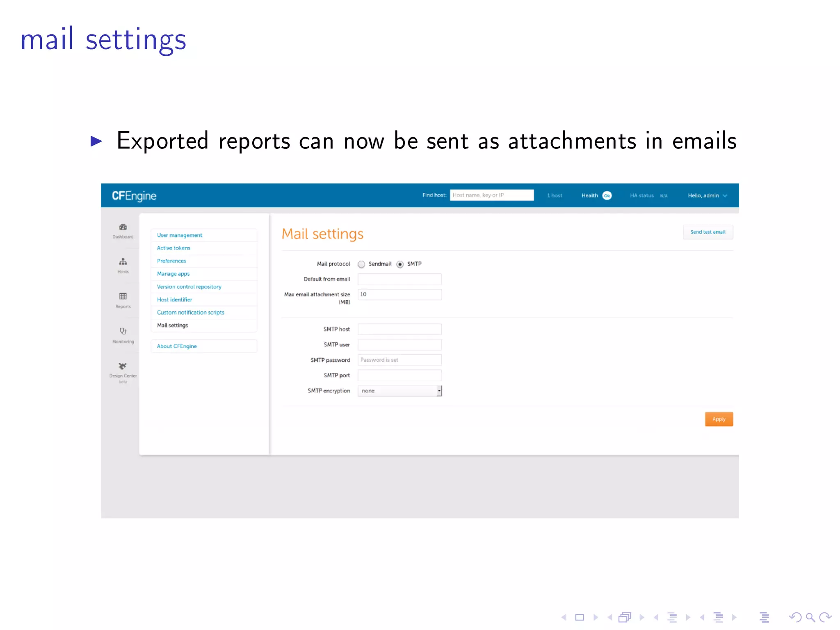Viewport: 840px width, 630px height.
Task: Click next-slide arrow beside single rectangle icon
Action: 596,617
